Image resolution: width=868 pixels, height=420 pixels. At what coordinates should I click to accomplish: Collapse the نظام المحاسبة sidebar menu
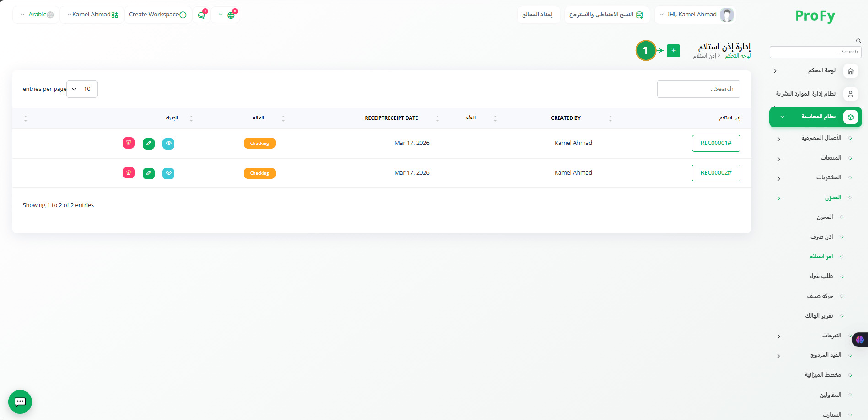(x=815, y=117)
